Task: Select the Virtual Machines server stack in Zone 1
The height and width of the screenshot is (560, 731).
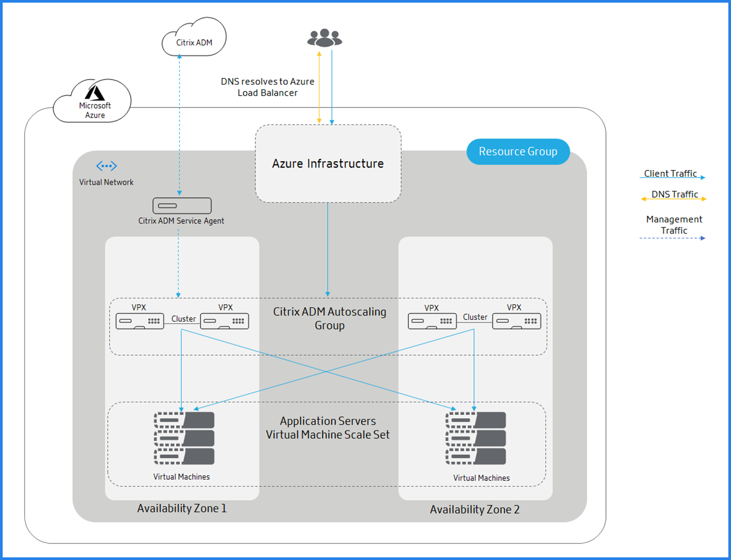Action: click(184, 438)
